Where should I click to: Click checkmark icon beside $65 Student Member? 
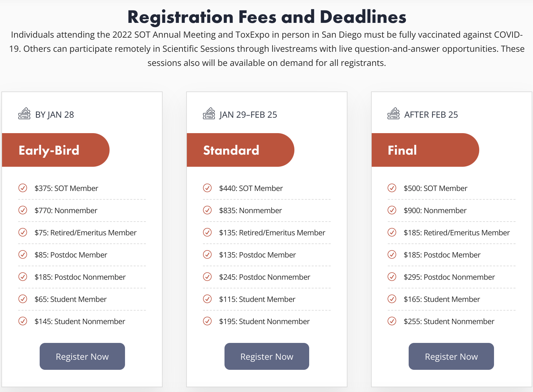pos(23,299)
